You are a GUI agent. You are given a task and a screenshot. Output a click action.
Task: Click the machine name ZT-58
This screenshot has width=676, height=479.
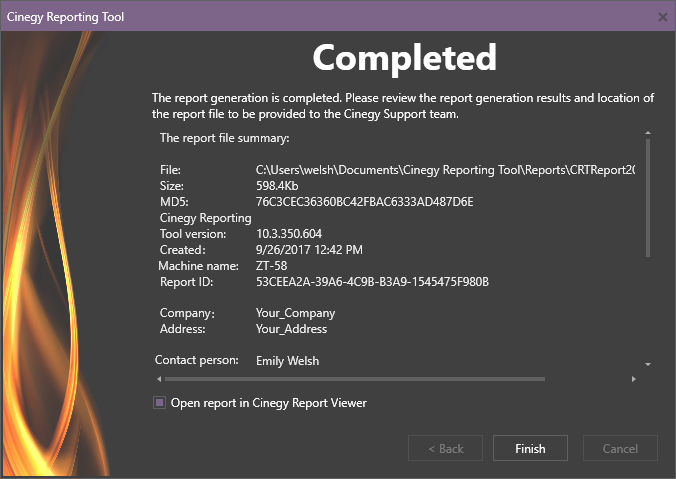tap(271, 266)
